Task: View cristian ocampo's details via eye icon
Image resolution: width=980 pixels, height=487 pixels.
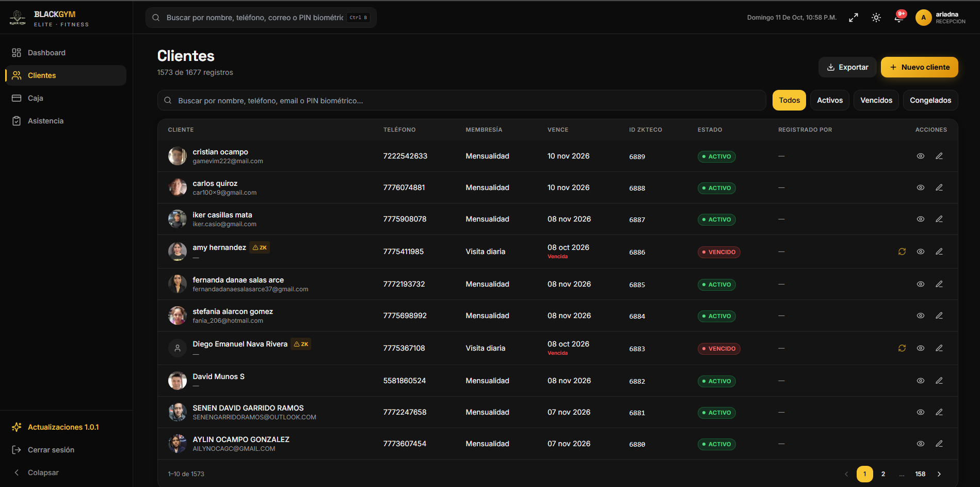Action: click(x=921, y=156)
